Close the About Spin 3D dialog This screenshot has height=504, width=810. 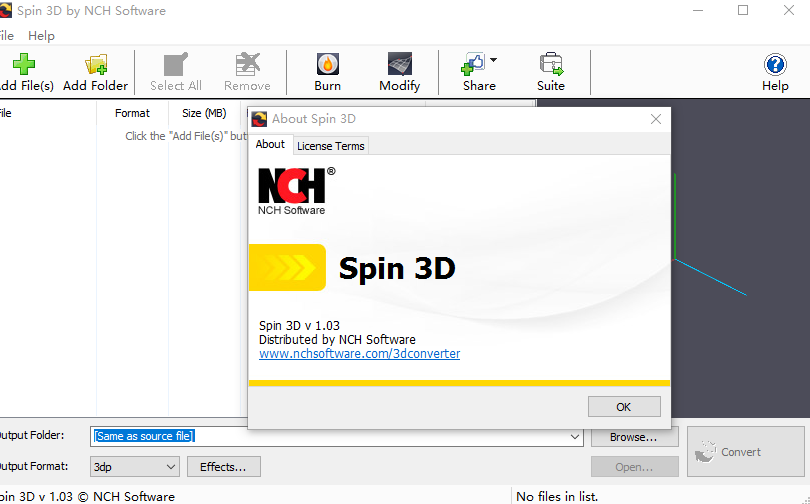click(656, 119)
